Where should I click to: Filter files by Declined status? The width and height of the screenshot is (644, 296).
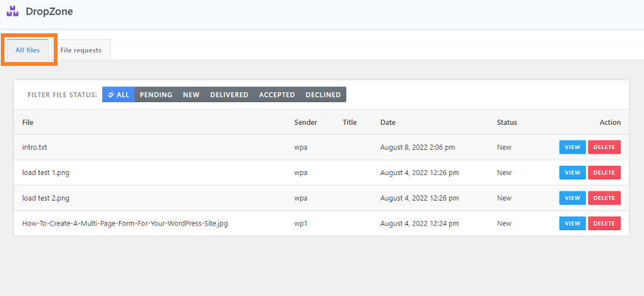pyautogui.click(x=323, y=95)
